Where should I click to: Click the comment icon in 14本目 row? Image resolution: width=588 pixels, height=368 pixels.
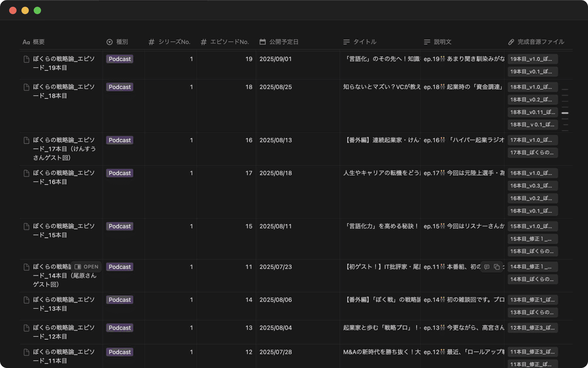(487, 267)
